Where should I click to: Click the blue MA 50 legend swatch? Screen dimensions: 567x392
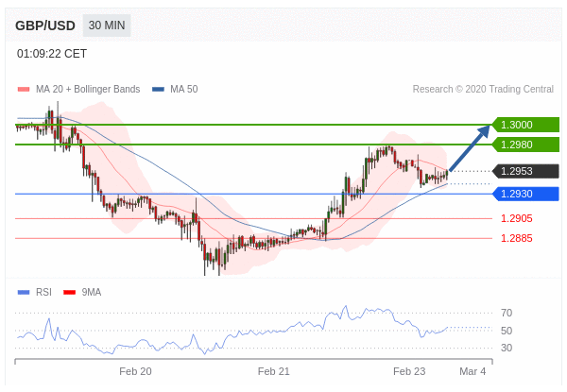pyautogui.click(x=159, y=89)
